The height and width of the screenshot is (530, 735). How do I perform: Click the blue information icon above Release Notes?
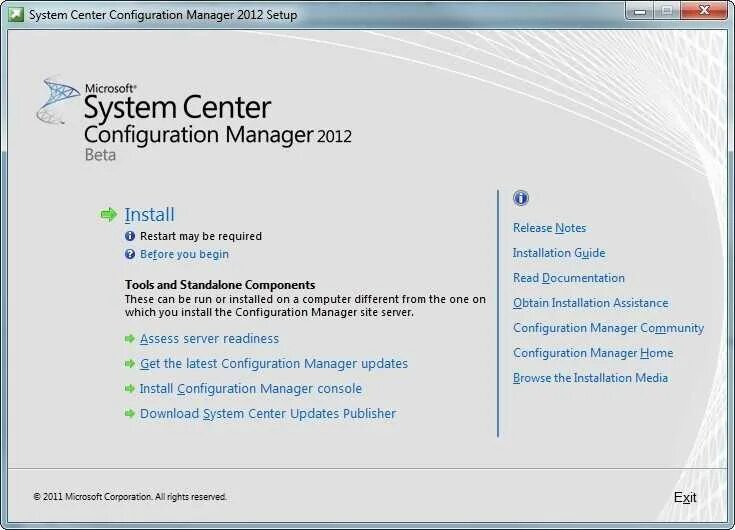coord(520,198)
